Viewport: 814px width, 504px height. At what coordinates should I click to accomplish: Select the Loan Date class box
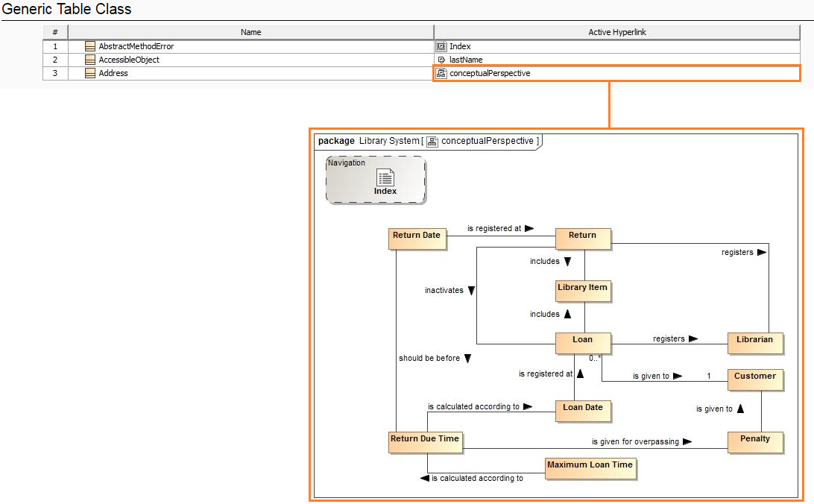coord(582,411)
